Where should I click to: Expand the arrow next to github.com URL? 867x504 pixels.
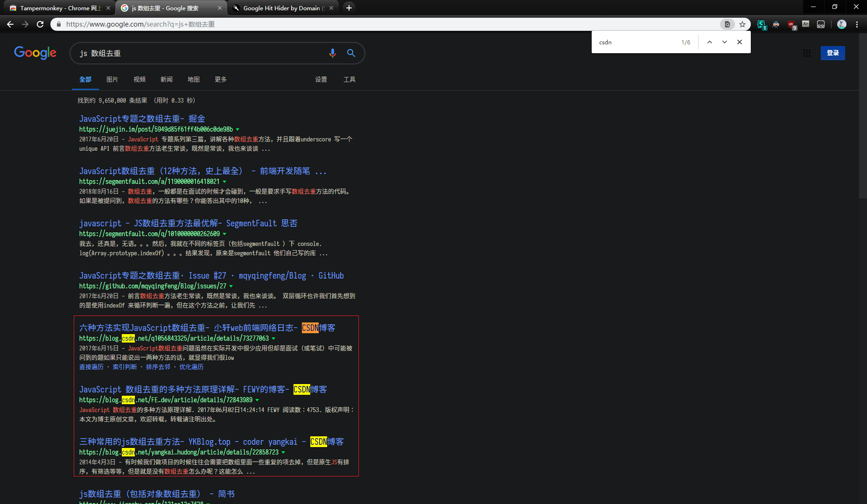point(231,286)
